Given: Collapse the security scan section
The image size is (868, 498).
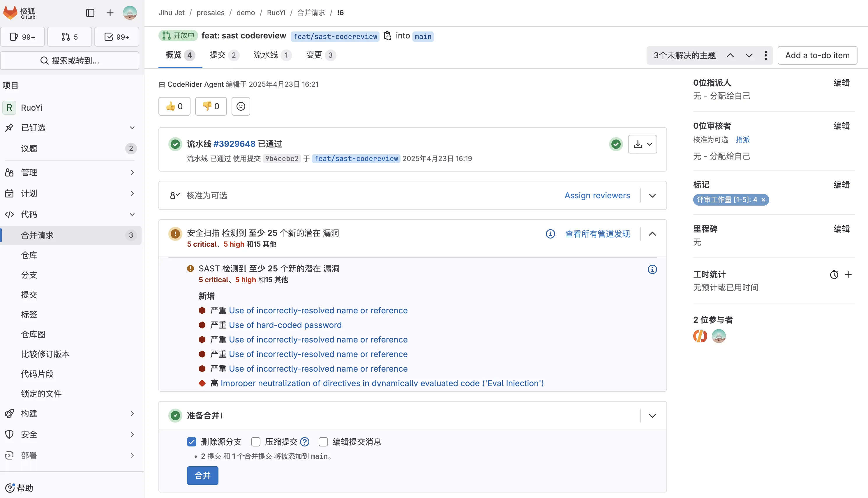Looking at the screenshot, I should (x=652, y=234).
